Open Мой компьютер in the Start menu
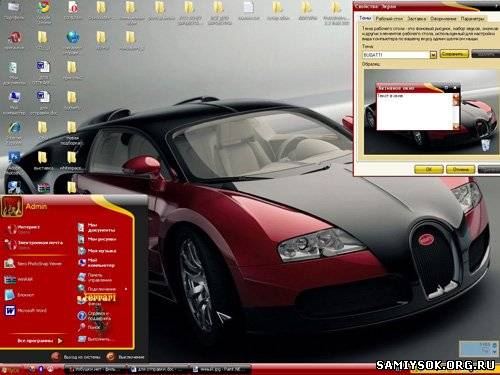The width and height of the screenshot is (500, 375). click(x=97, y=263)
